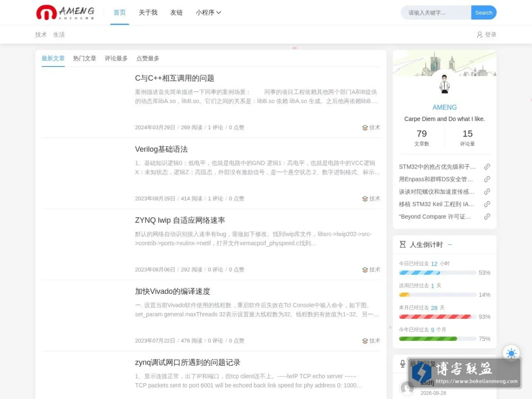Click link icon beside Beyond Compare entry
The height and width of the screenshot is (399, 532).
coord(487,216)
